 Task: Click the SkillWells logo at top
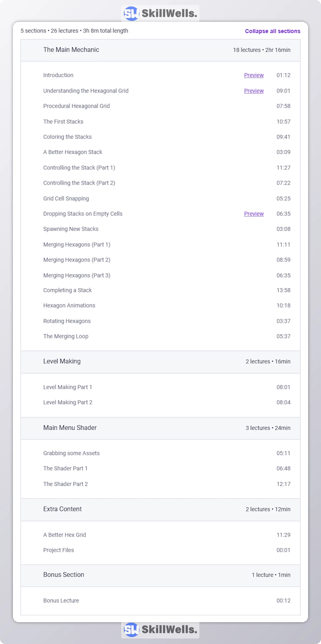[x=160, y=14]
